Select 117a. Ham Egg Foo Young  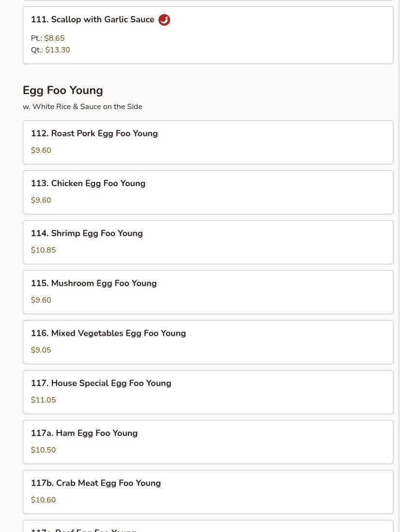208,442
